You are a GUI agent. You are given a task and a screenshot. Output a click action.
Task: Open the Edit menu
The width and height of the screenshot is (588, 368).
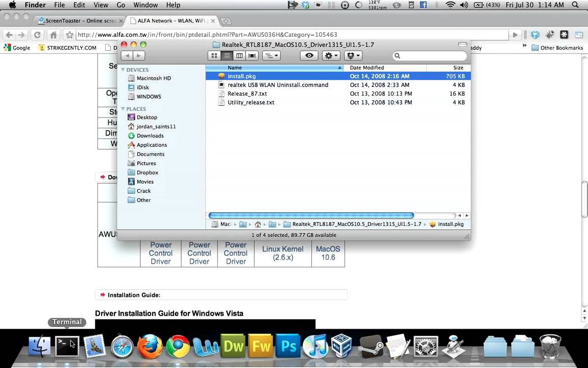tap(79, 5)
